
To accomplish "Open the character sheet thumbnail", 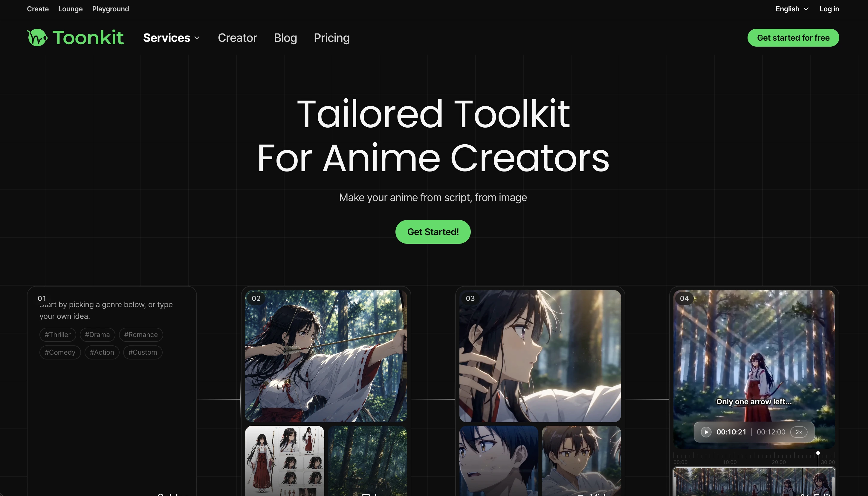I will point(285,461).
